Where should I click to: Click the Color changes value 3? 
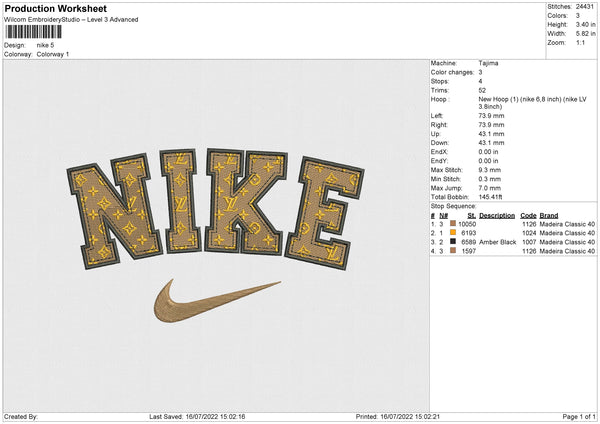(480, 72)
